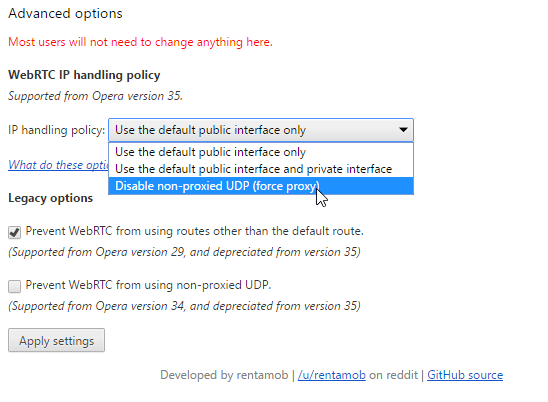Open the IP handling policy combo box
Viewport: 548px width, 402px height.
tap(261, 130)
